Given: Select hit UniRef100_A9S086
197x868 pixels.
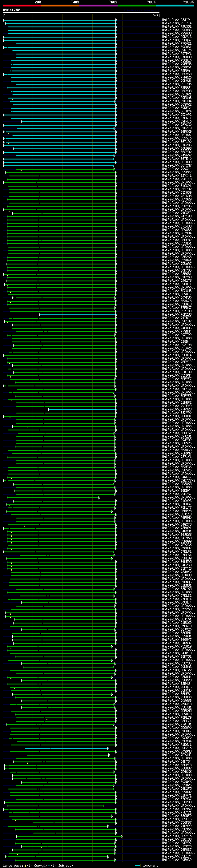Looking at the screenshot, I should pos(176,30).
